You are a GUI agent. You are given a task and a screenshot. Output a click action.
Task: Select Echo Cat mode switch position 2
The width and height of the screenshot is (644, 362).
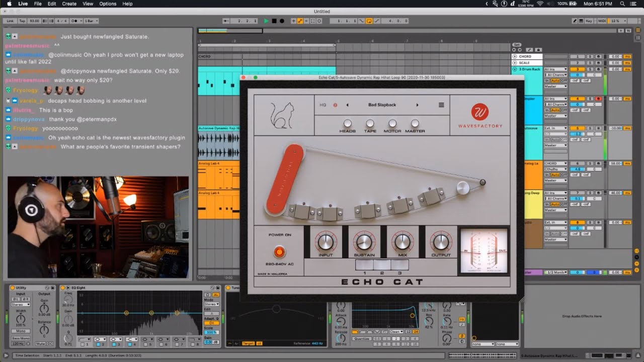point(382,265)
